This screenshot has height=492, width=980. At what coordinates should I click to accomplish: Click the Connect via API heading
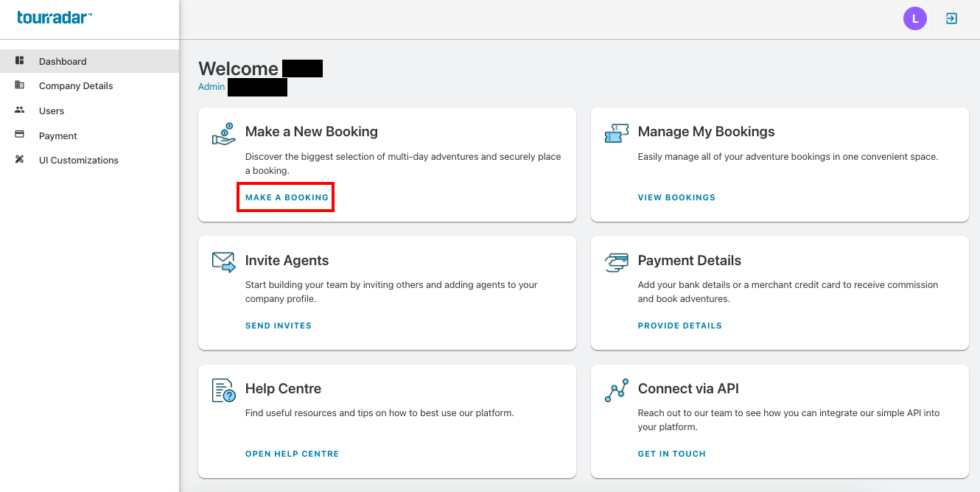688,388
